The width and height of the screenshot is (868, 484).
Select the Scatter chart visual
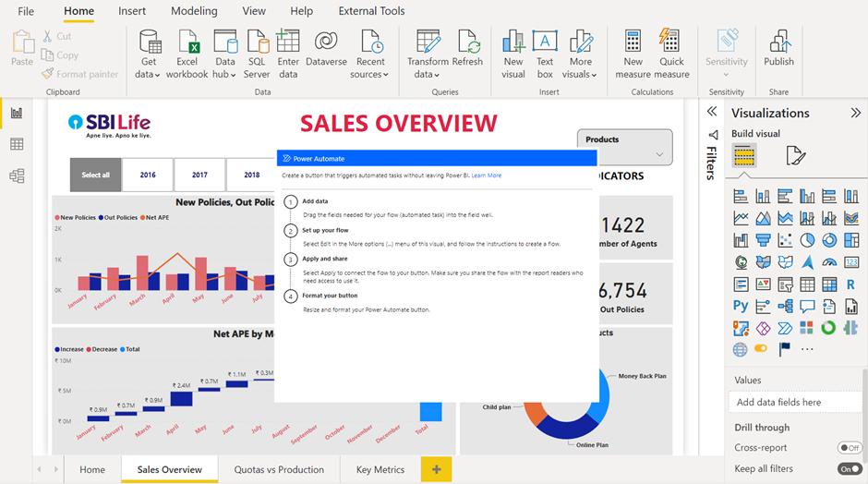pyautogui.click(x=785, y=240)
